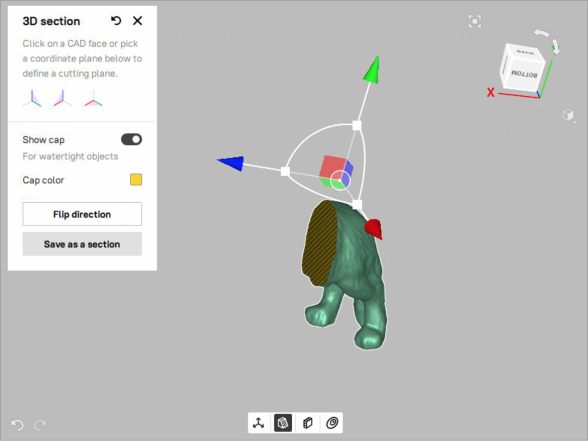588x441 pixels.
Task: Click the Flip direction button
Action: pyautogui.click(x=82, y=214)
